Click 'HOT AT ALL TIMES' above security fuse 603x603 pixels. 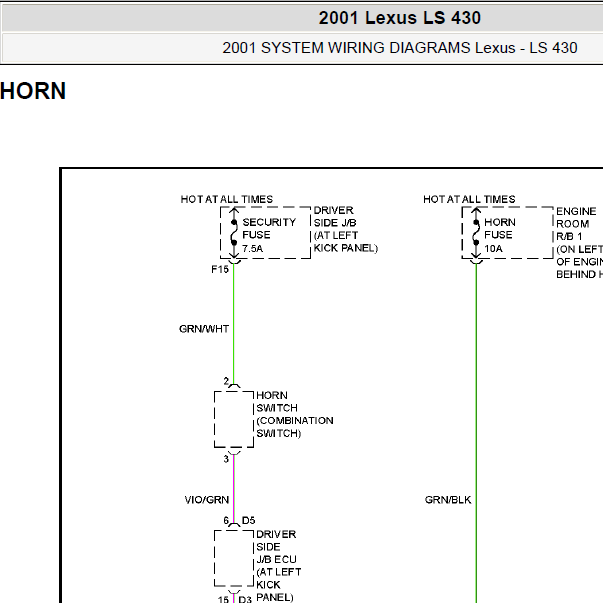[x=227, y=199]
